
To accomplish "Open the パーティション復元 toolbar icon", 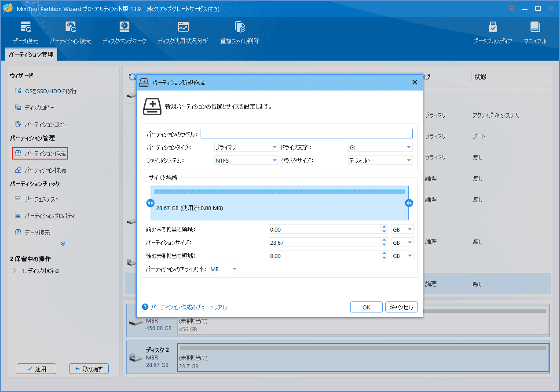I will click(70, 33).
